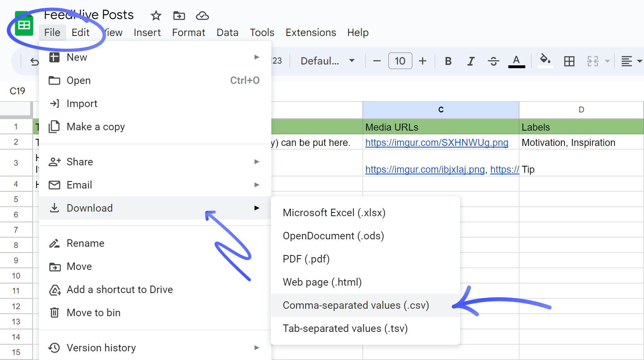Click the move to folder icon
Screen dimensions: 644x360
point(179,16)
